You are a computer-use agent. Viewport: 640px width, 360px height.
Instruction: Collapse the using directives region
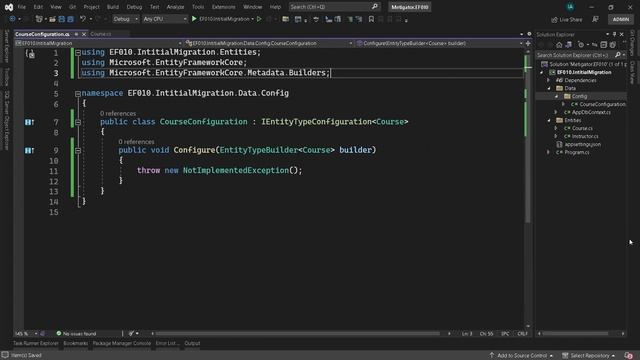78,53
